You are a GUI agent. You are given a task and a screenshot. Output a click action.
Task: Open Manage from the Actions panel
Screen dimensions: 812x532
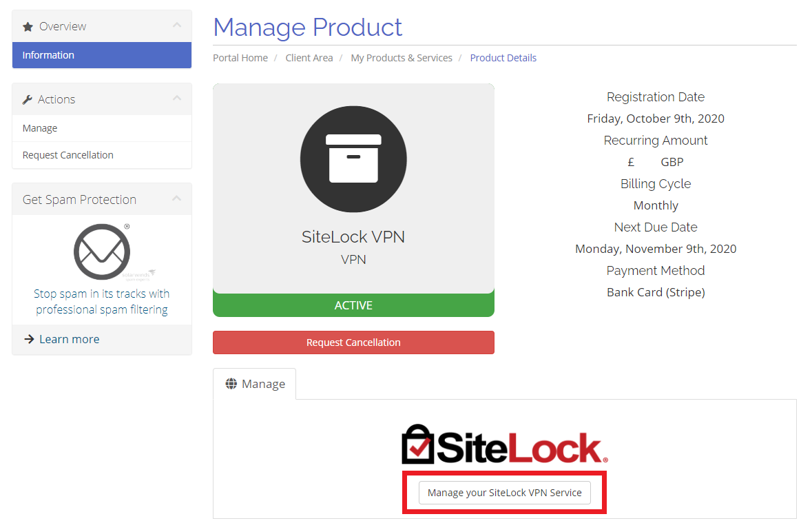click(x=40, y=128)
